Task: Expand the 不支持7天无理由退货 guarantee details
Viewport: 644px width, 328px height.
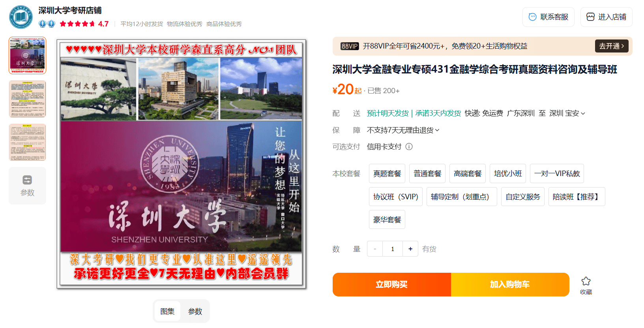Action: coord(403,130)
